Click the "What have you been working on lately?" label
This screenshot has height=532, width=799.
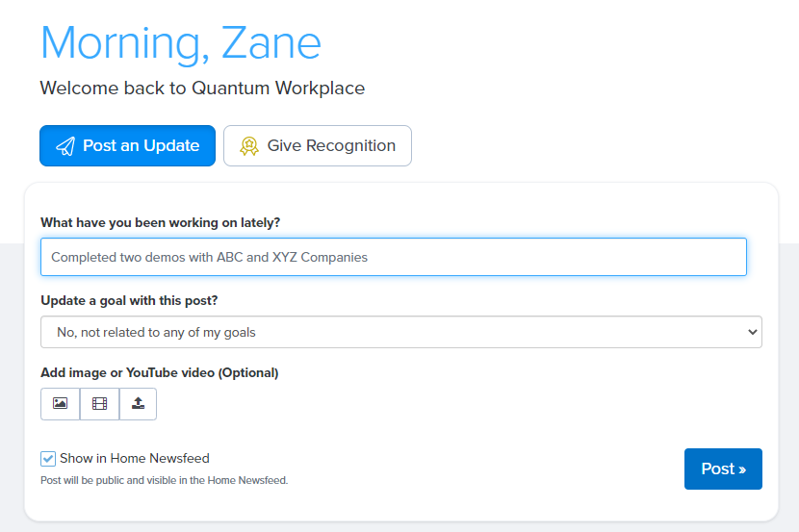pyautogui.click(x=161, y=222)
